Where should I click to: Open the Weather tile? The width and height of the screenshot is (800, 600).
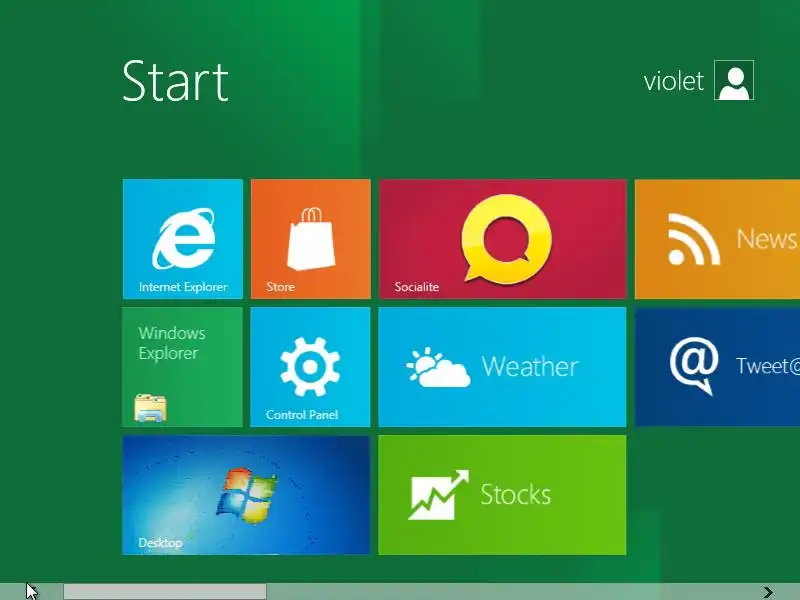(503, 367)
